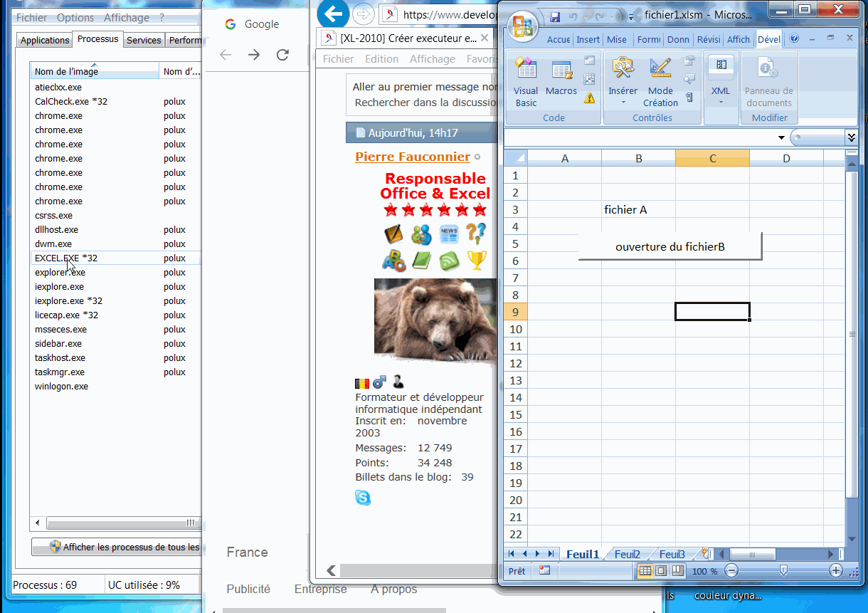The width and height of the screenshot is (868, 613).
Task: Click the macro recording icon in Excel's status bar
Action: click(x=544, y=570)
